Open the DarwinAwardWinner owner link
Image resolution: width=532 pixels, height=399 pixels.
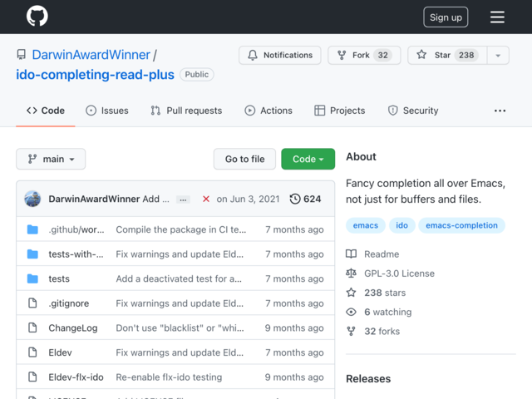click(x=91, y=55)
